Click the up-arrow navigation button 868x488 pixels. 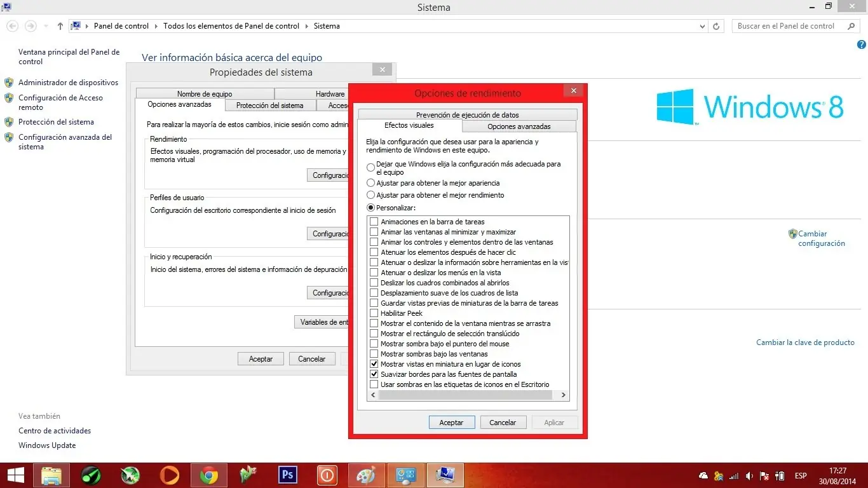60,26
